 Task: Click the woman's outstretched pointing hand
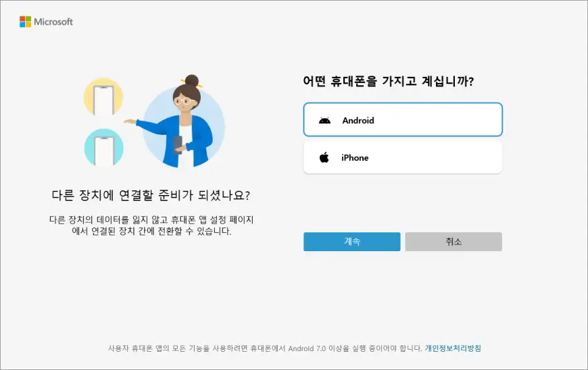pyautogui.click(x=130, y=122)
